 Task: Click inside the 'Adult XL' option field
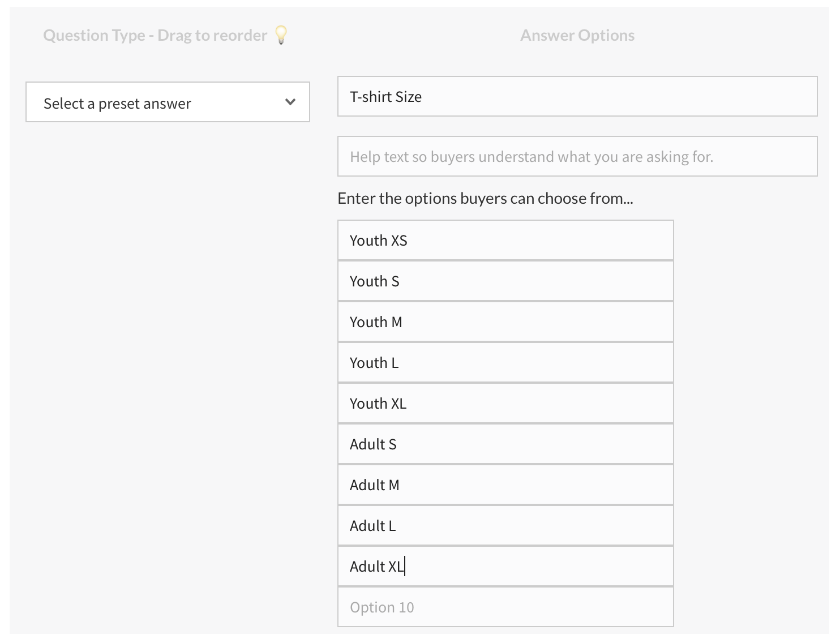point(505,567)
